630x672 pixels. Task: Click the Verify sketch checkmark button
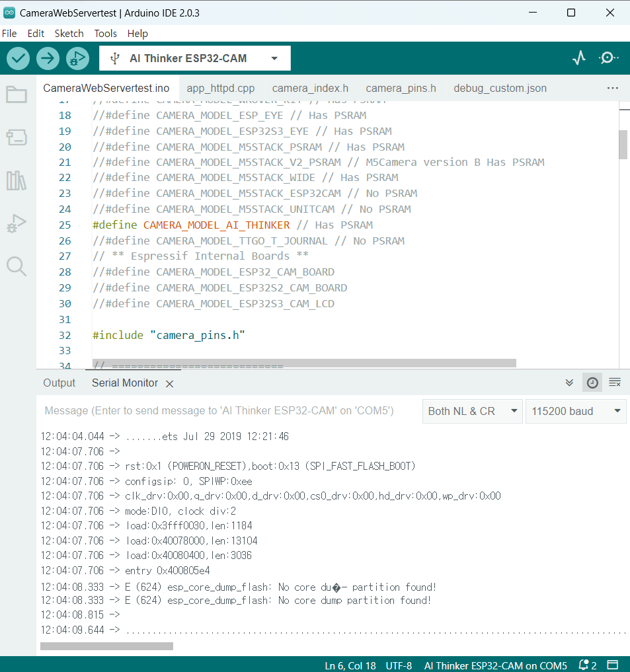pos(19,58)
